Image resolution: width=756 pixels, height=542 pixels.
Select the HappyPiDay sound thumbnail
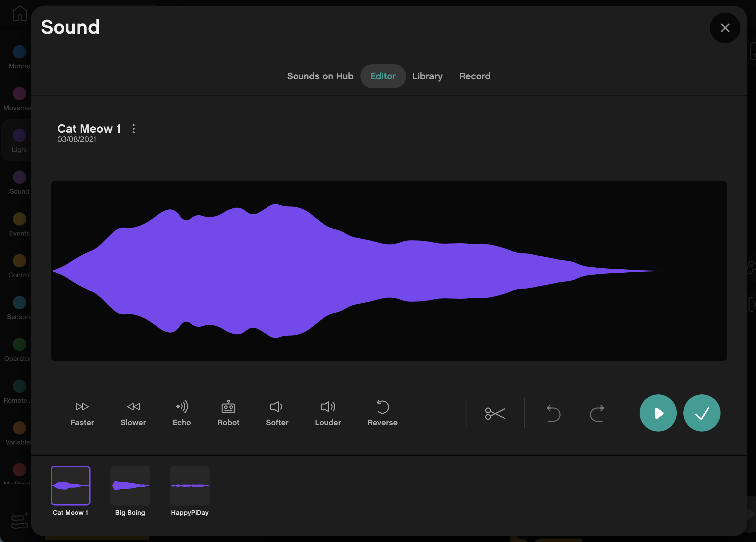[x=190, y=485]
